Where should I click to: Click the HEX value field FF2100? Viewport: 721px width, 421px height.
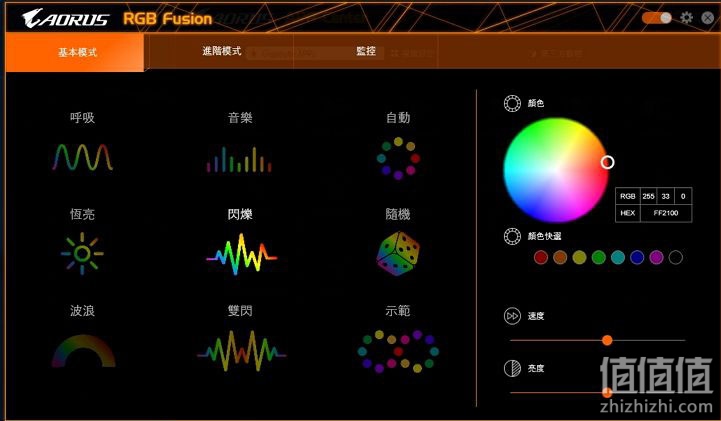click(x=666, y=213)
